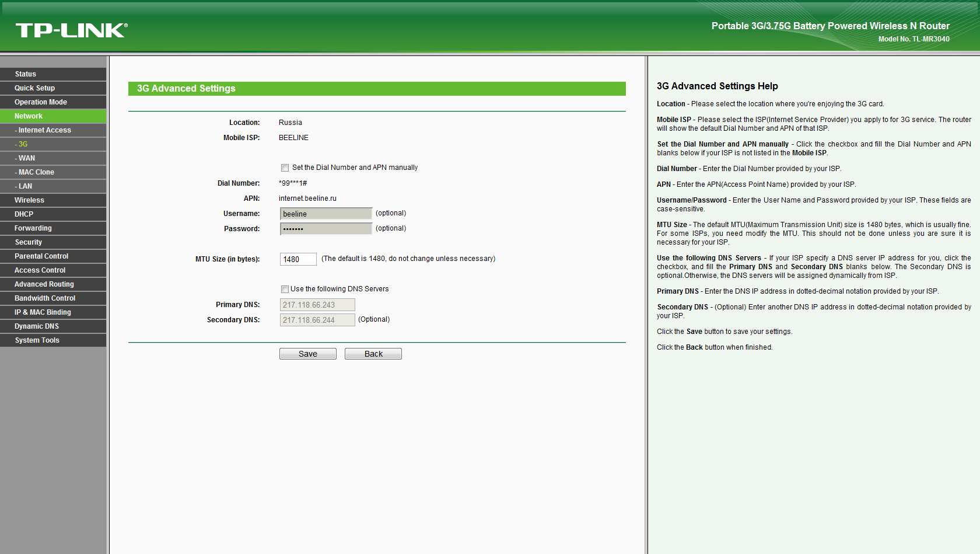Viewport: 980px width, 554px height.
Task: Open Wireless settings
Action: click(x=53, y=200)
